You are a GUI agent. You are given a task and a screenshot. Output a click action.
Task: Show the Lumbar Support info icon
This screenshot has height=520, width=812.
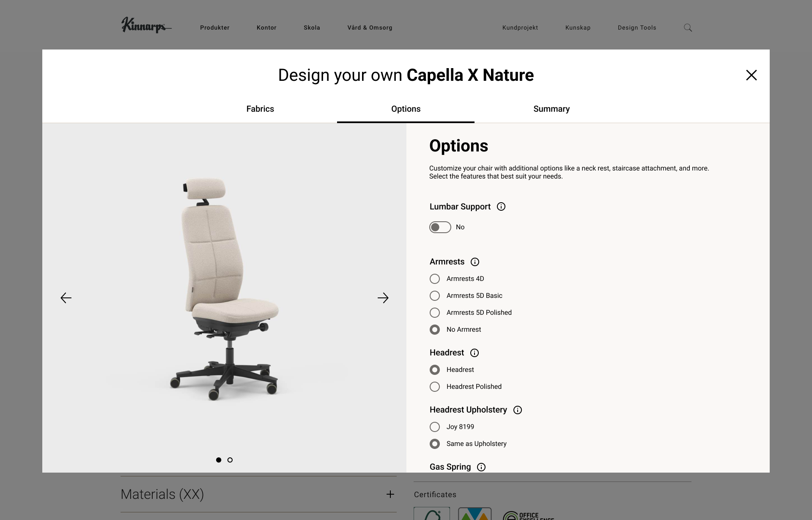501,206
